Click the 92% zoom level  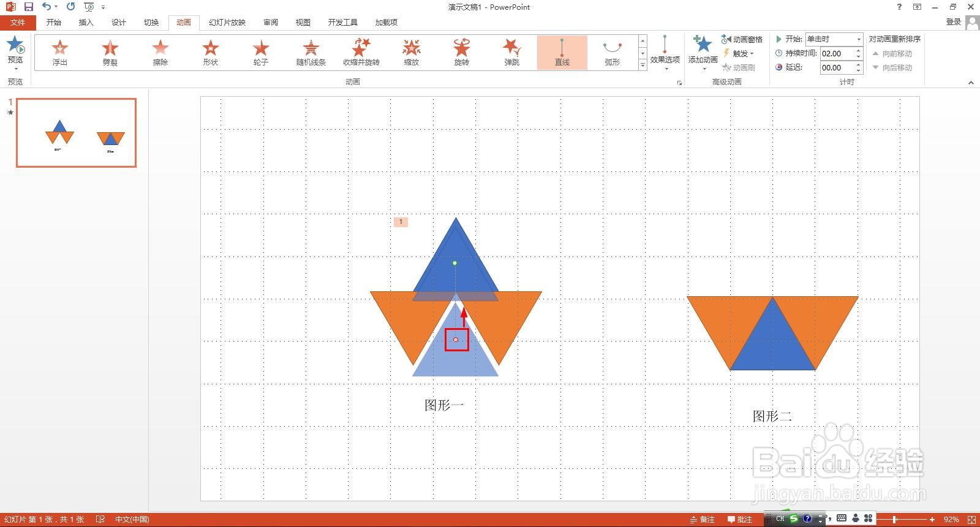point(951,520)
